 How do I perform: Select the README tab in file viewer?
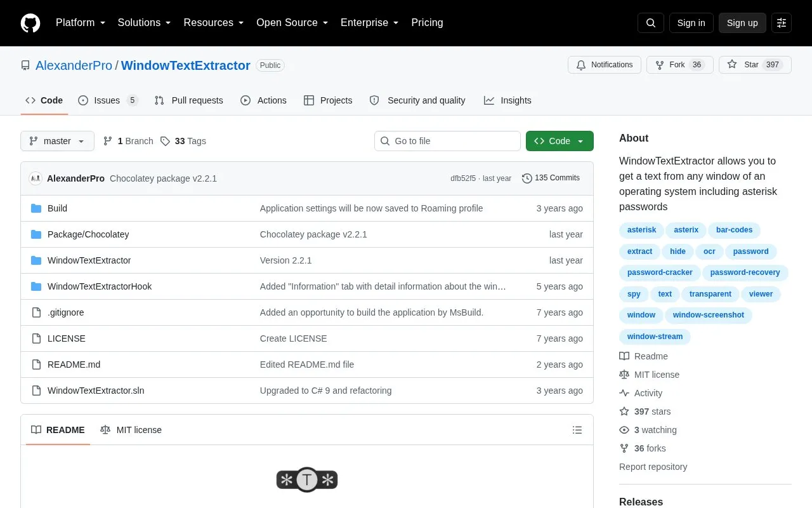58,430
